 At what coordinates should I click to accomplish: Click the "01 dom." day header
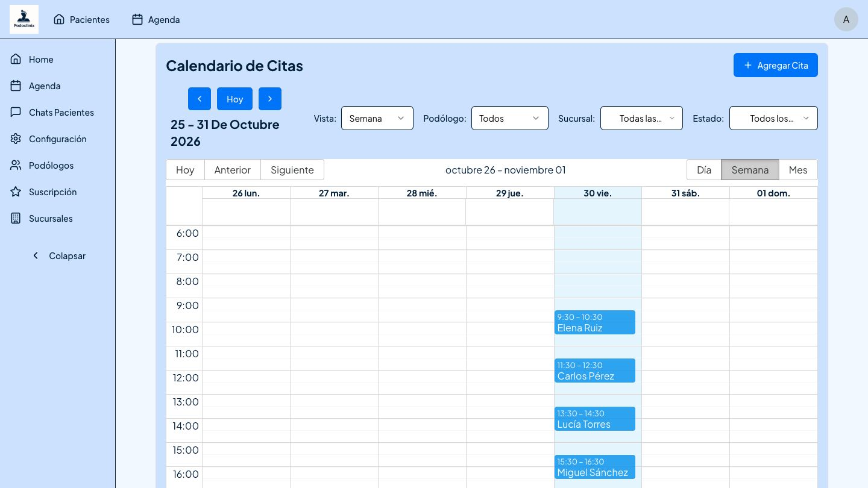click(x=773, y=193)
